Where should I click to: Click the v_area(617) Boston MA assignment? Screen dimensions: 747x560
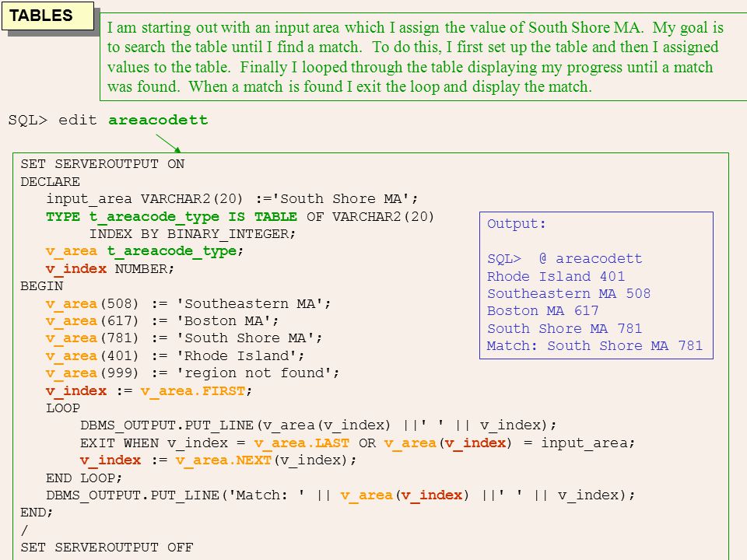(163, 321)
